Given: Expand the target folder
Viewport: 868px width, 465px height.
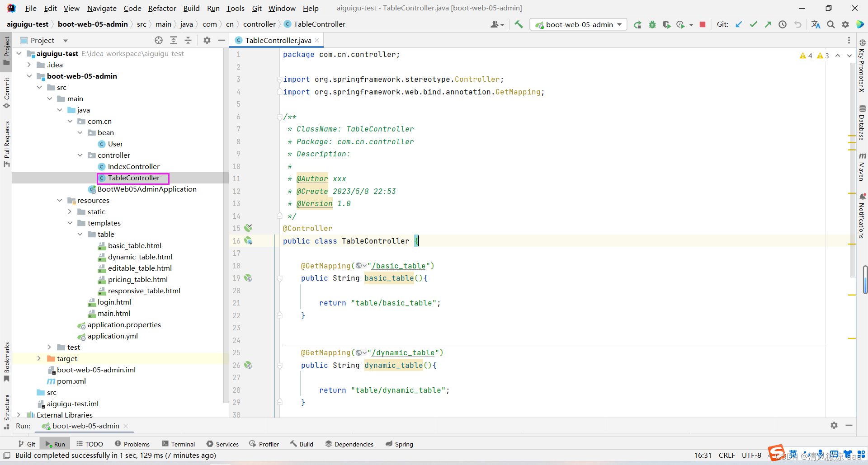Looking at the screenshot, I should (x=39, y=358).
